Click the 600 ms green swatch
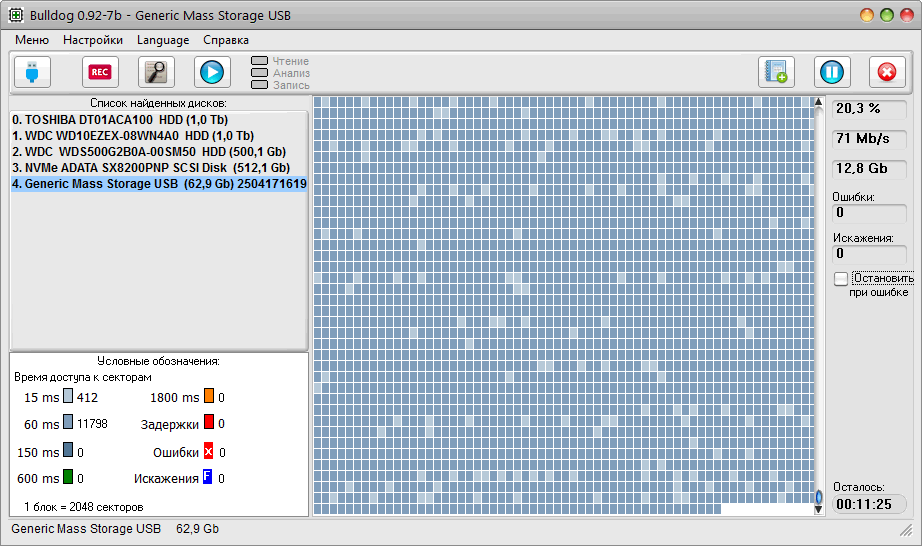Image resolution: width=922 pixels, height=546 pixels. [x=68, y=476]
